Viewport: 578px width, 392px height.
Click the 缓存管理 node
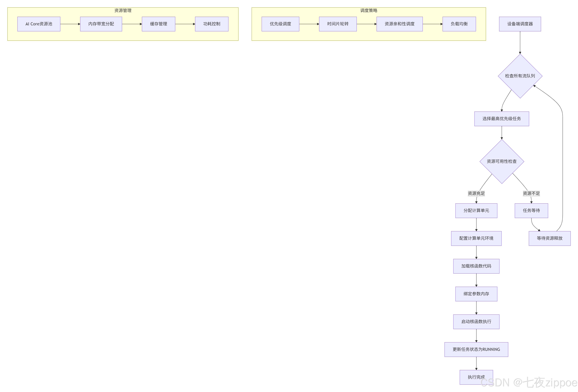[158, 24]
